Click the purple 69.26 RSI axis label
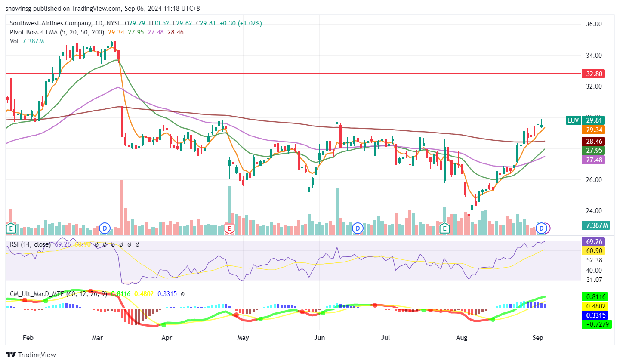 tap(594, 242)
